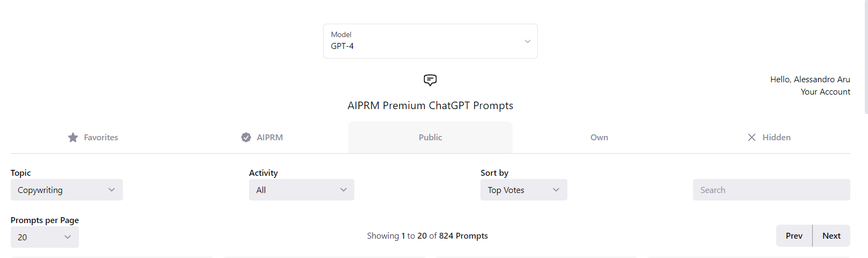This screenshot has width=868, height=258.
Task: Click the chat bubble icon above the title
Action: click(x=430, y=80)
